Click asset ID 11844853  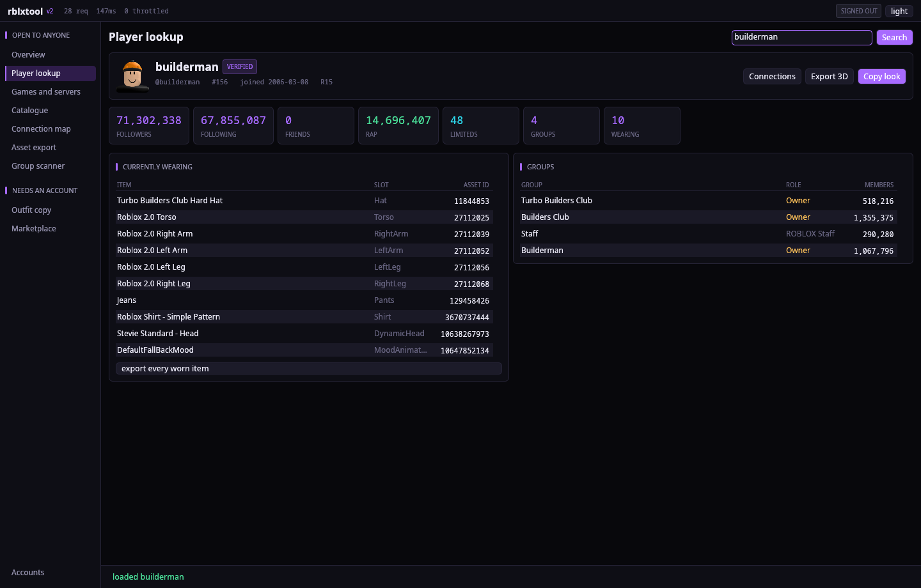click(471, 201)
